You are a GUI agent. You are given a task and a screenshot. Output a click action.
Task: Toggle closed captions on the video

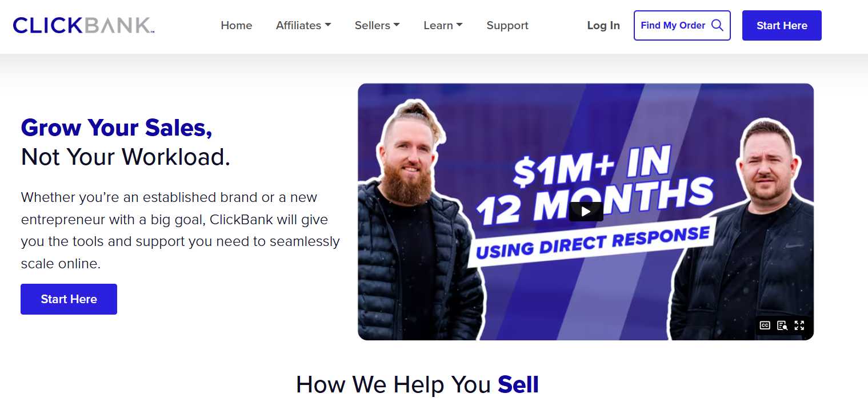765,325
